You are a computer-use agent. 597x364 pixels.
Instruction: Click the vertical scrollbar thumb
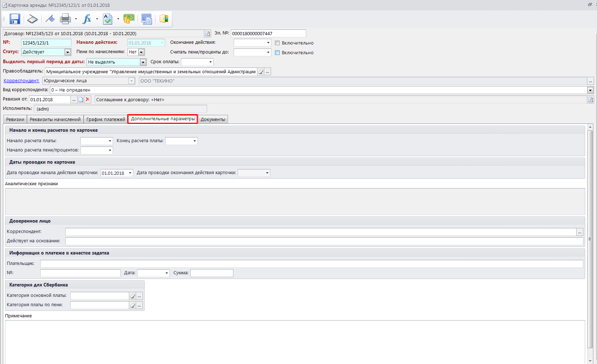click(x=590, y=239)
